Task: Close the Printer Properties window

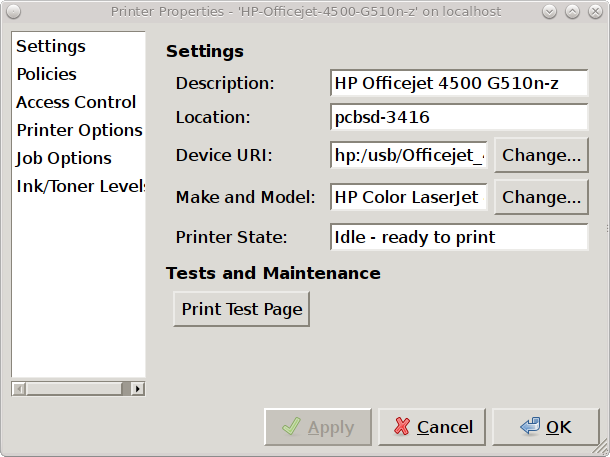Action: [595, 12]
